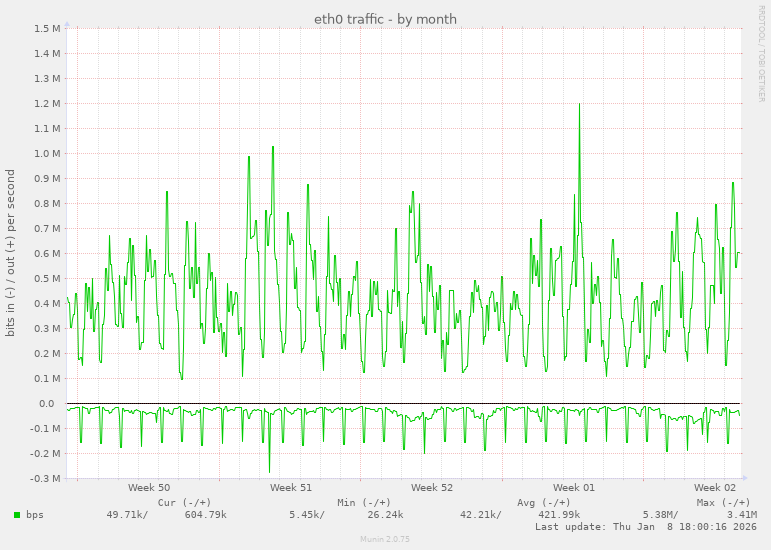Click the 'Avg (-/+)' column header
The height and width of the screenshot is (550, 771).
[x=544, y=502]
